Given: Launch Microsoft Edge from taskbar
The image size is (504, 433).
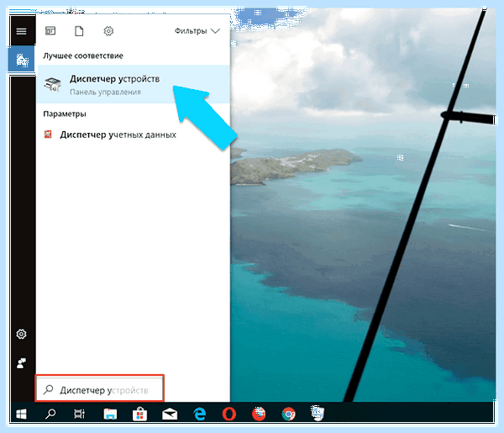Looking at the screenshot, I should tap(200, 414).
